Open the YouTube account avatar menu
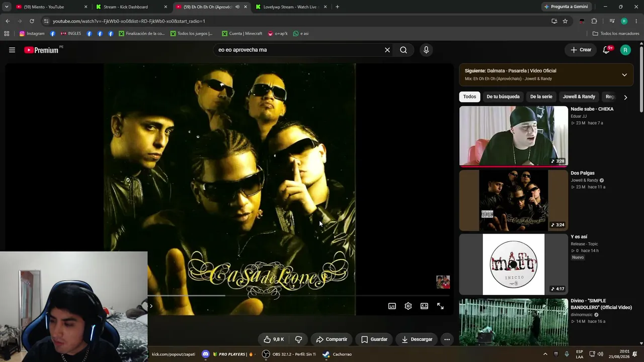Screen dimensions: 644x362 click(x=625, y=50)
